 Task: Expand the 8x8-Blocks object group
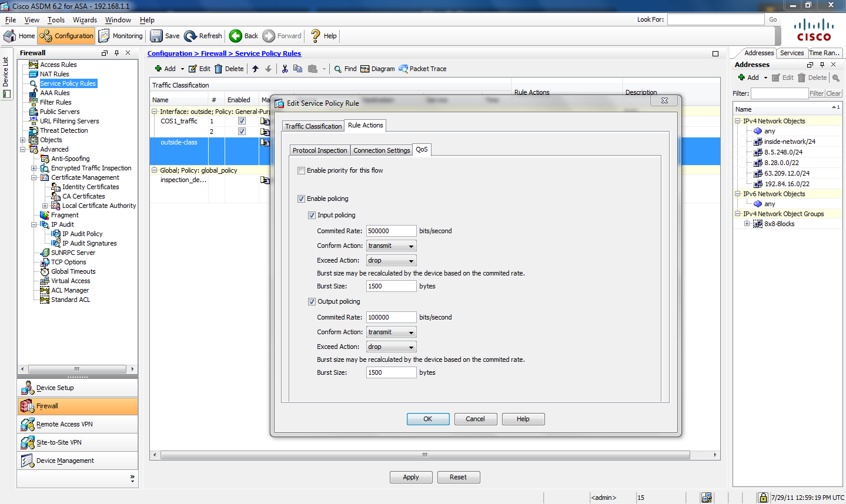coord(747,224)
